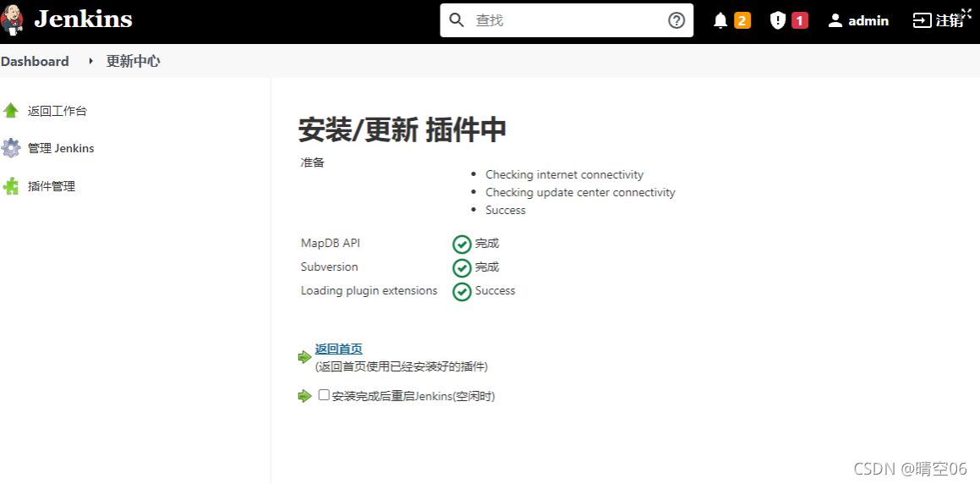Image resolution: width=980 pixels, height=484 pixels.
Task: Follow the 返回首页 link
Action: (x=339, y=349)
